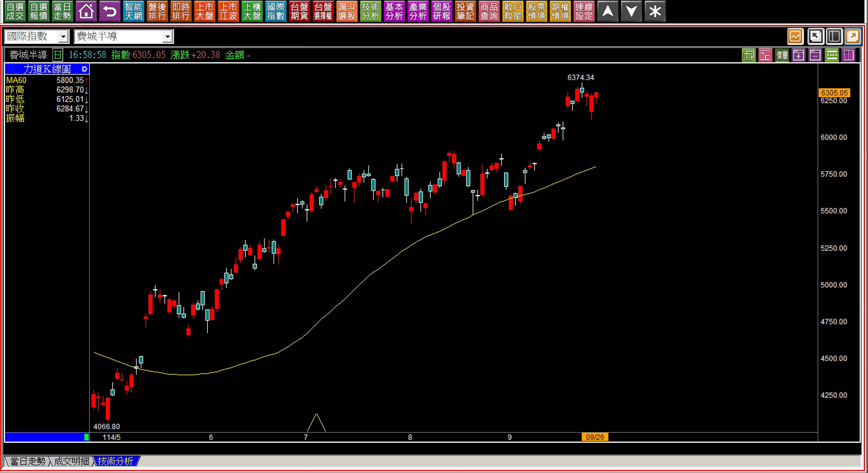Click the 技術分析 toolbar button

tap(370, 12)
